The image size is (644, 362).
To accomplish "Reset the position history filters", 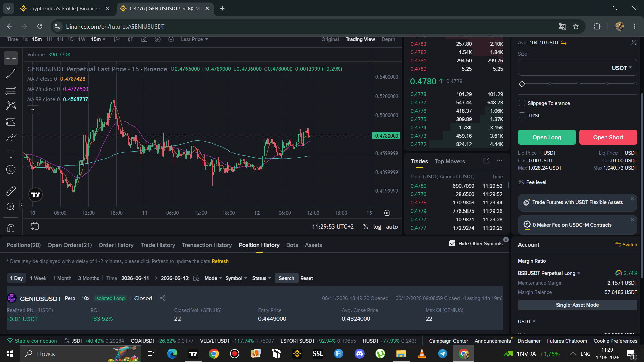I will pos(307,278).
